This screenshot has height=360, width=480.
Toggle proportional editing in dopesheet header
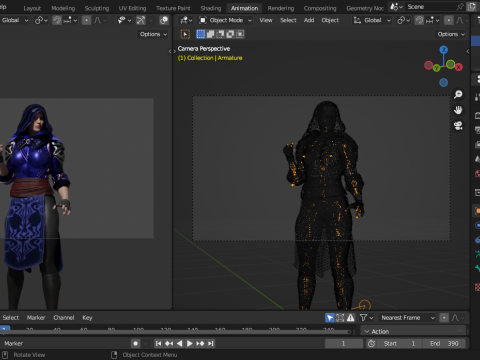[x=444, y=318]
